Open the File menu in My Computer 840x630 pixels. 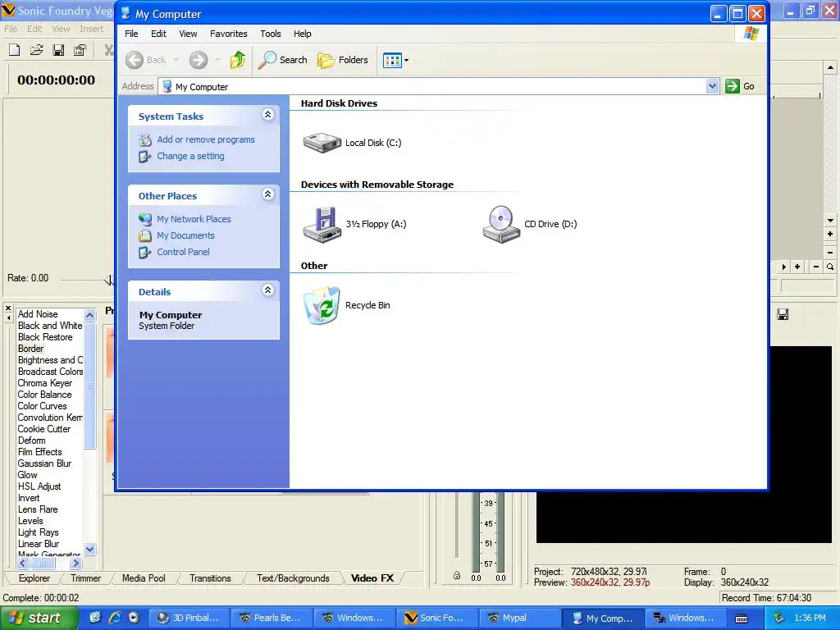131,34
